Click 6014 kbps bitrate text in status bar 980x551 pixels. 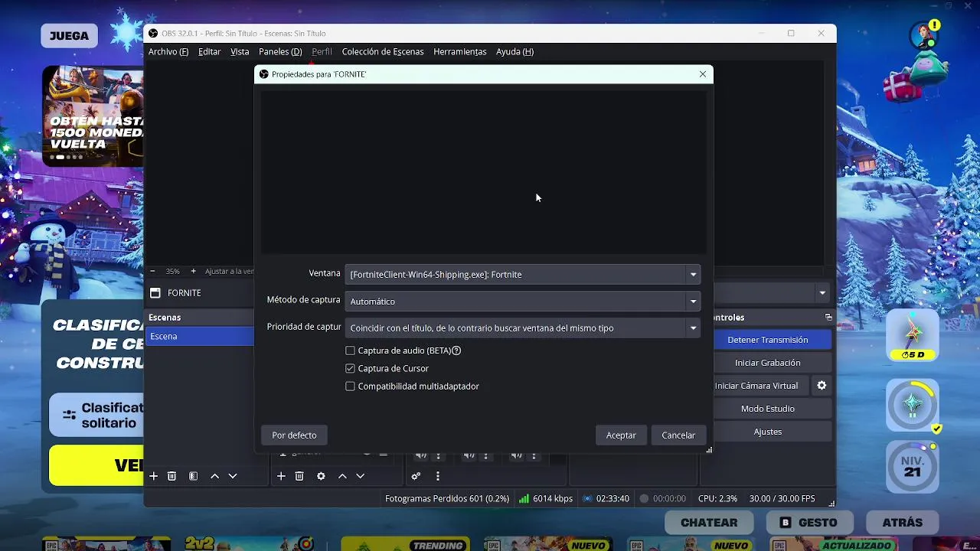pos(553,498)
